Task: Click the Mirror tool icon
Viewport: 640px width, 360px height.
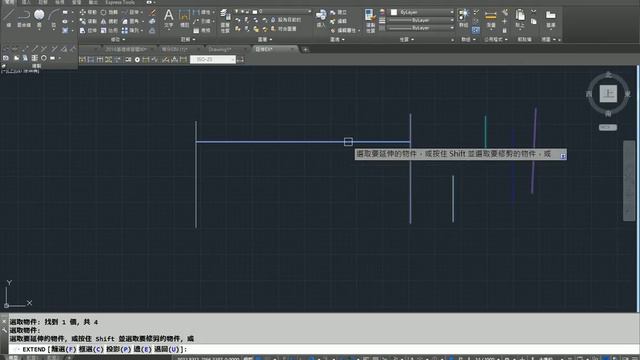Action: (x=104, y=21)
